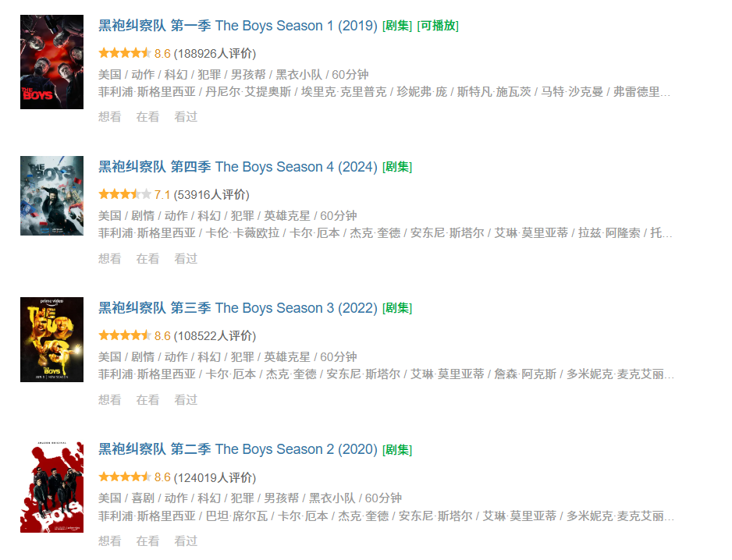Mark Season 1 as 看过

186,117
